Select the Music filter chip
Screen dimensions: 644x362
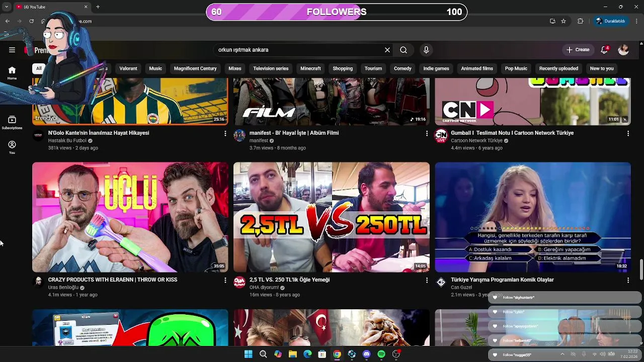coord(155,68)
